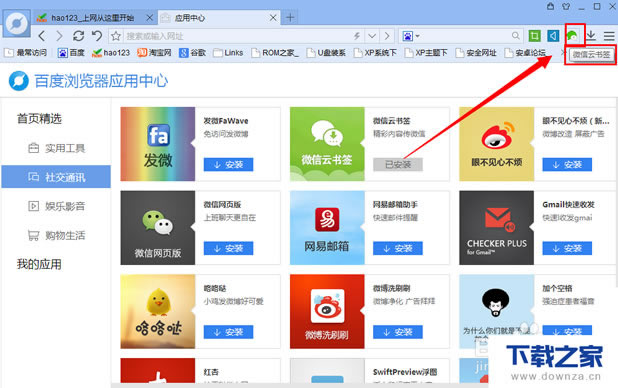The width and height of the screenshot is (618, 388).
Task: Click the SwiftPreview浮图 app title
Action: pos(405,372)
